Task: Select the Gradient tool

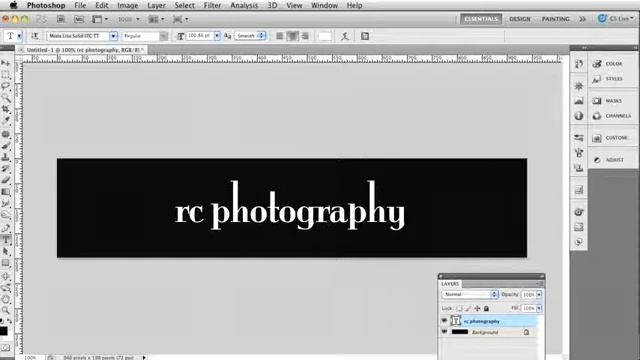Action: [x=5, y=192]
